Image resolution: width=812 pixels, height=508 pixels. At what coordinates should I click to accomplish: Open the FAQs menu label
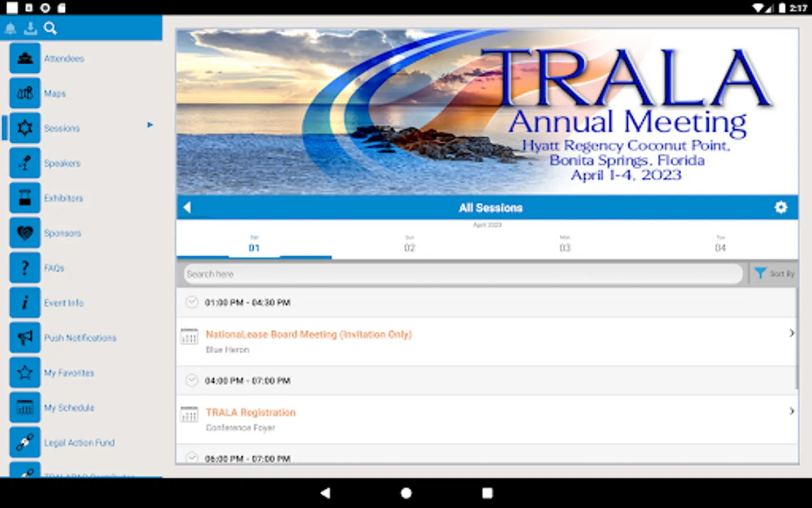point(54,268)
